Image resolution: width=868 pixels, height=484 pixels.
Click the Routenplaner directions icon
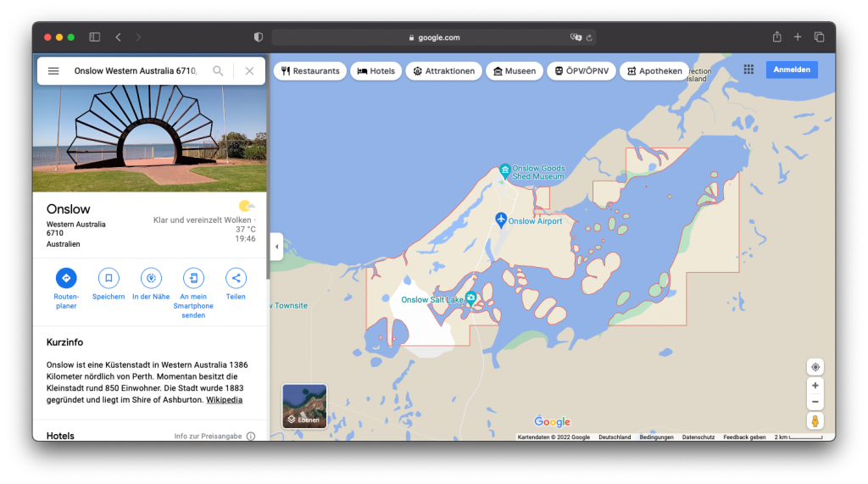(x=66, y=277)
